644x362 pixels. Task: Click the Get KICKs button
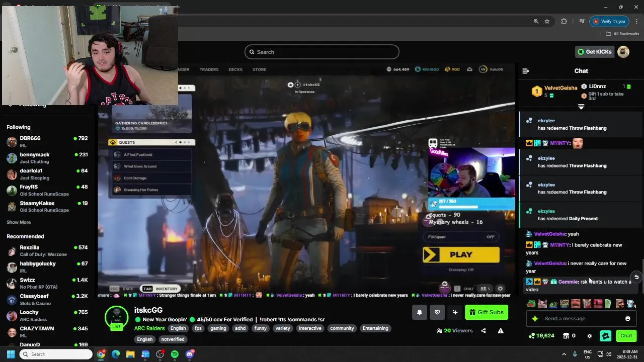(x=594, y=52)
